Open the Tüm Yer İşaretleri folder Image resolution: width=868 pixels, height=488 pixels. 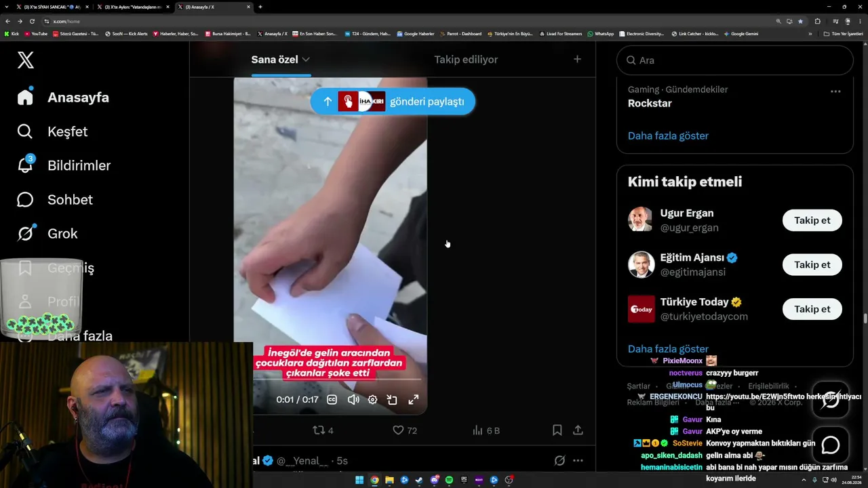[844, 33]
